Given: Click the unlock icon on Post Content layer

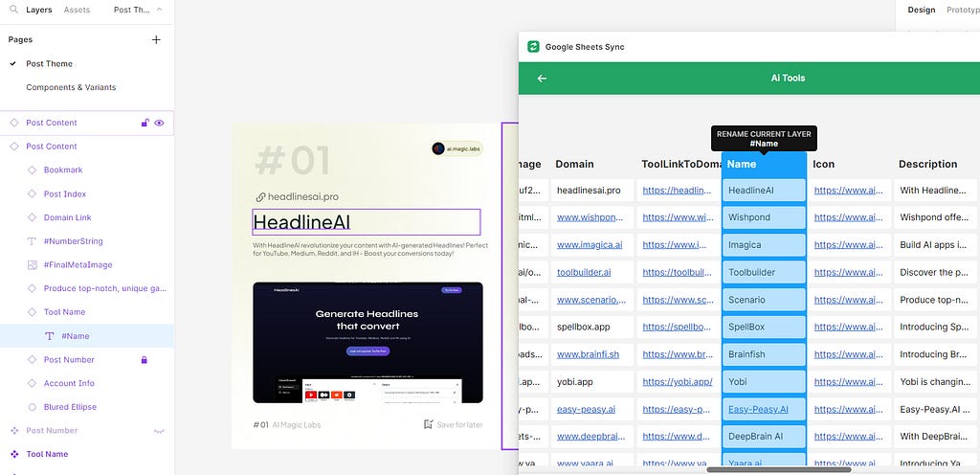Looking at the screenshot, I should coord(145,124).
